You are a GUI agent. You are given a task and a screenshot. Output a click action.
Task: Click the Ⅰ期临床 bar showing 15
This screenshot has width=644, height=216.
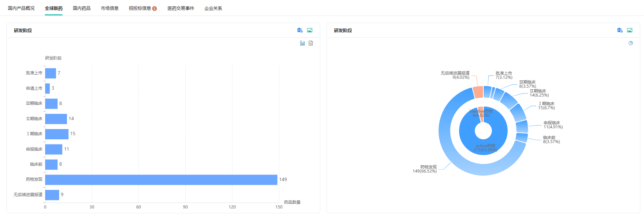tap(57, 134)
